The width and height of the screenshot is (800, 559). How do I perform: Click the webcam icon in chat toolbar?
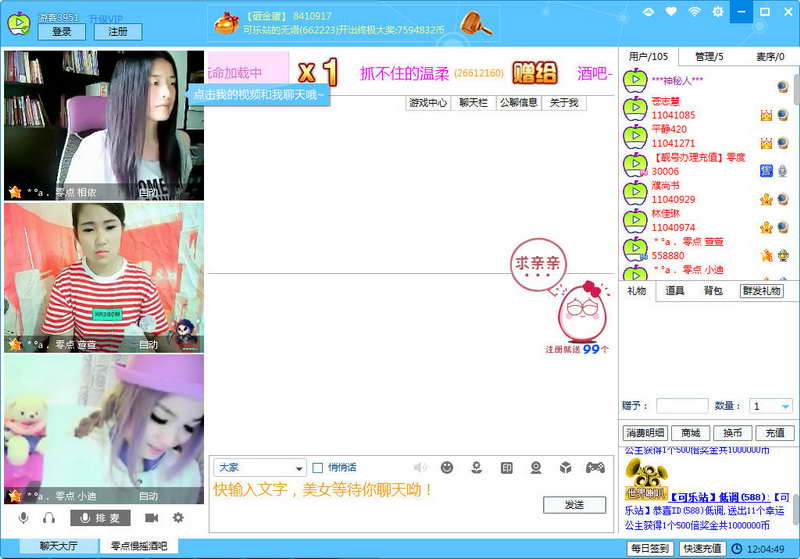[536, 468]
